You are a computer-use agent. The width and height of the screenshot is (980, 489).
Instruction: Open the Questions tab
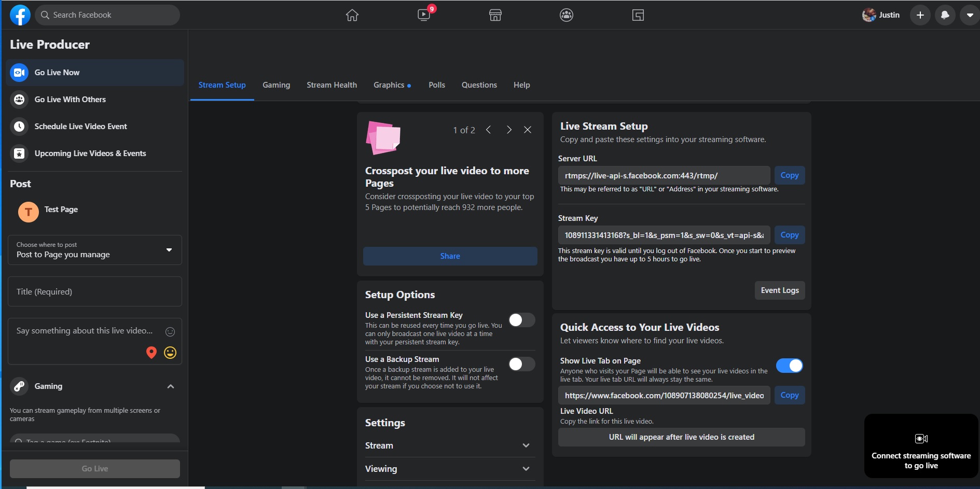(x=479, y=85)
